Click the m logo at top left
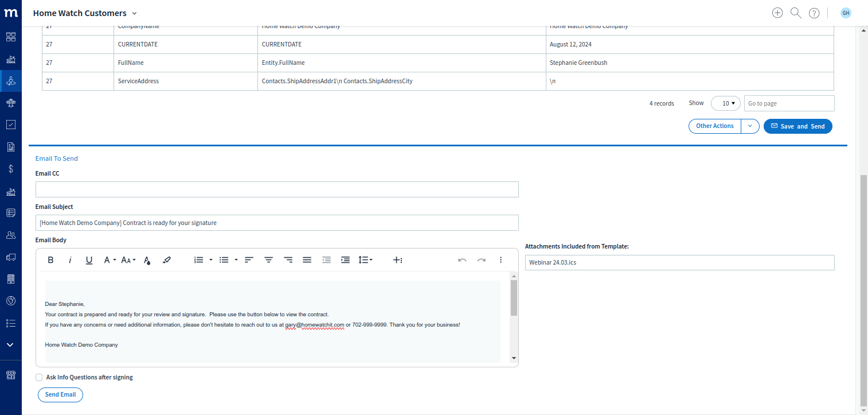868x415 pixels. point(11,13)
